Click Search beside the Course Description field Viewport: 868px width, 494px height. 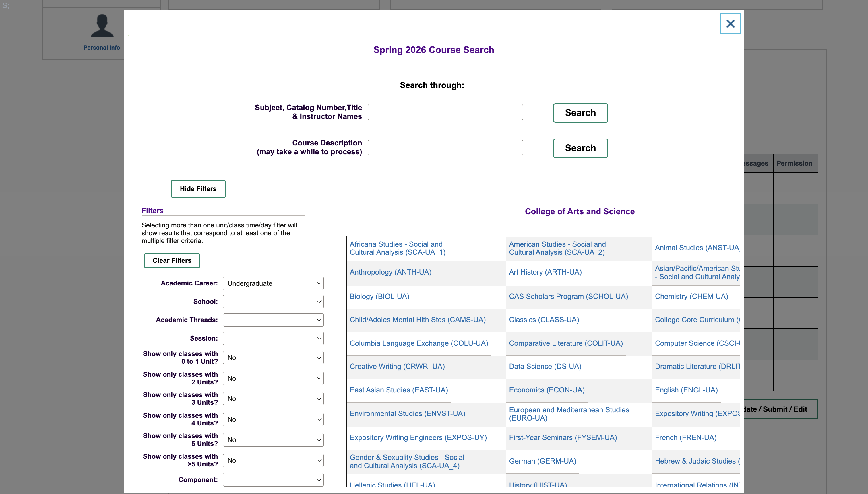click(x=580, y=148)
